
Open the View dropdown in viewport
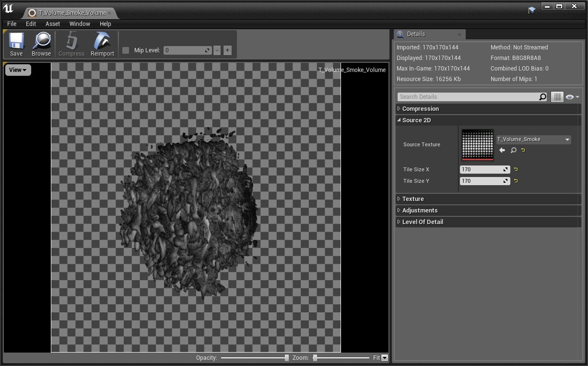coord(18,70)
